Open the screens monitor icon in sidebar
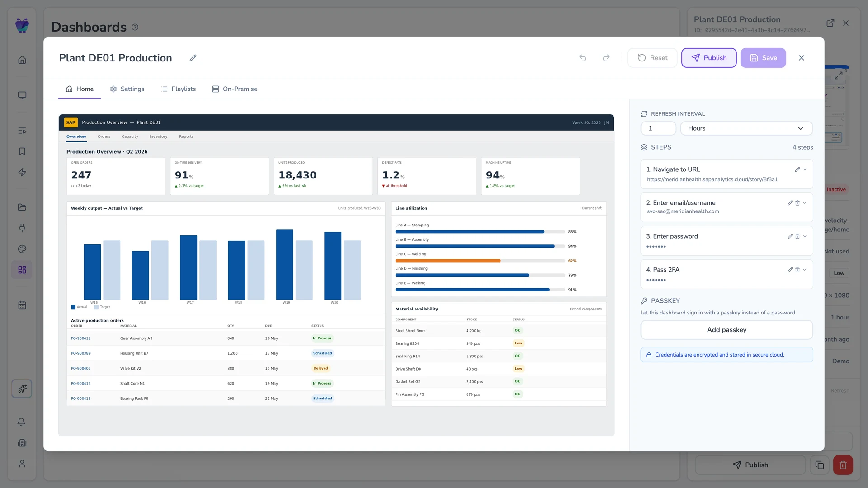 tap(22, 95)
